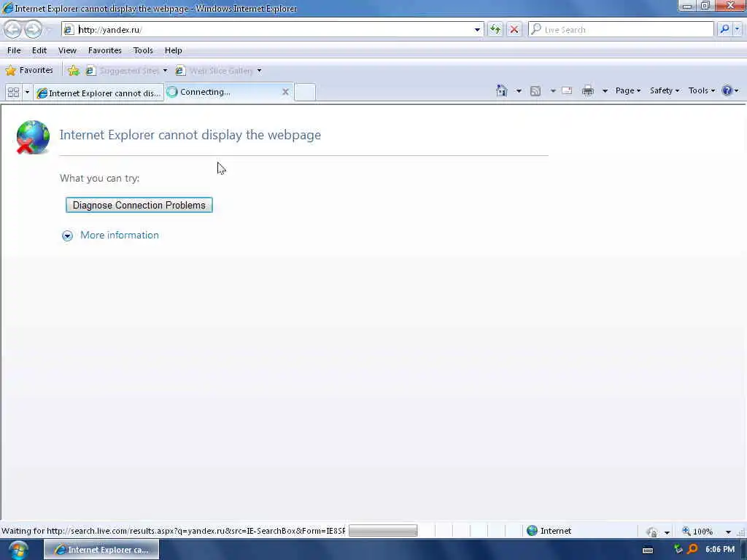
Task: Click the More information link text
Action: coord(120,236)
